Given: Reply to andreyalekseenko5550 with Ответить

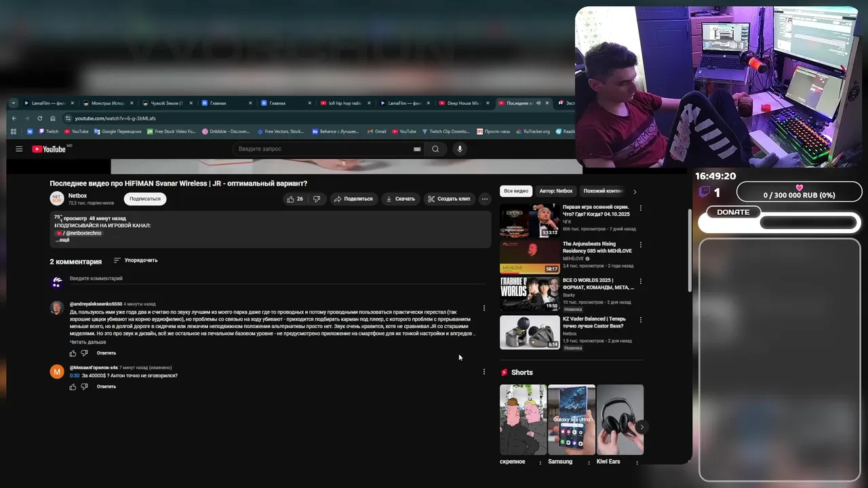Looking at the screenshot, I should [106, 353].
